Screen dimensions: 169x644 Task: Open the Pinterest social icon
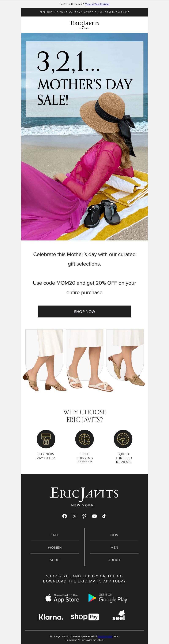tap(84, 516)
